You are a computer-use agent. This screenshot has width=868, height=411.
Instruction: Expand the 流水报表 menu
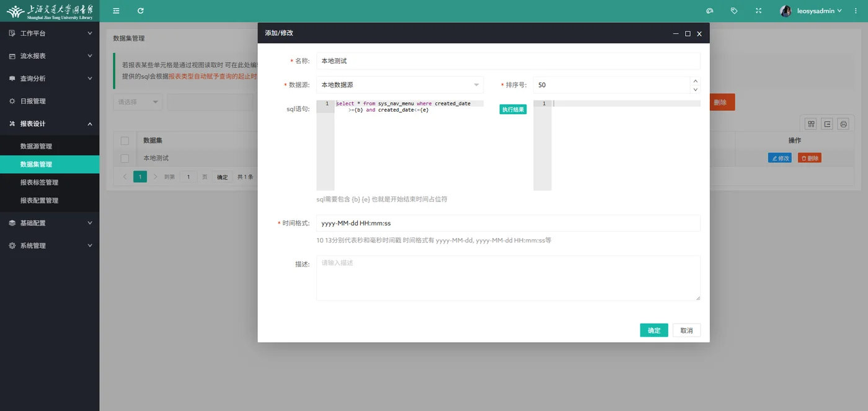pos(90,56)
